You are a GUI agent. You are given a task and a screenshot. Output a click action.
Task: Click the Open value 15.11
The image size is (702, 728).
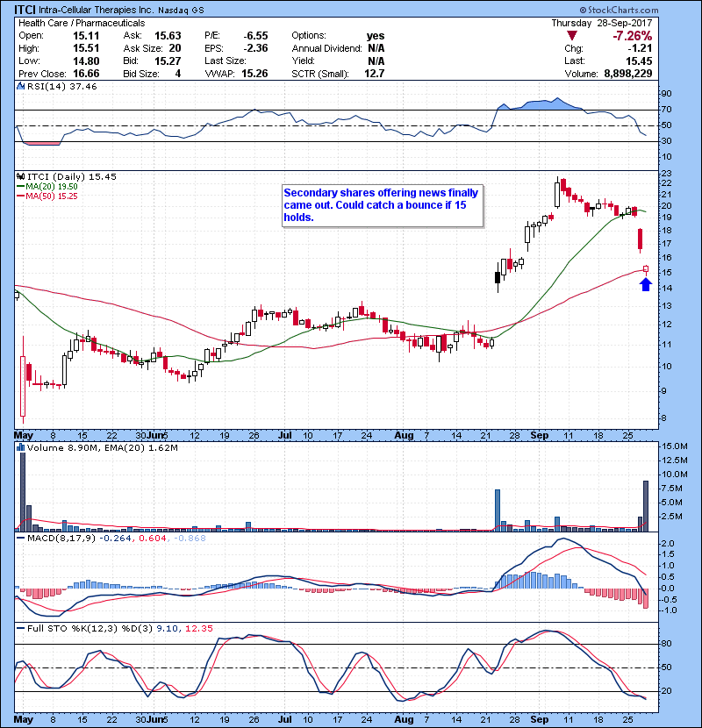coord(86,36)
